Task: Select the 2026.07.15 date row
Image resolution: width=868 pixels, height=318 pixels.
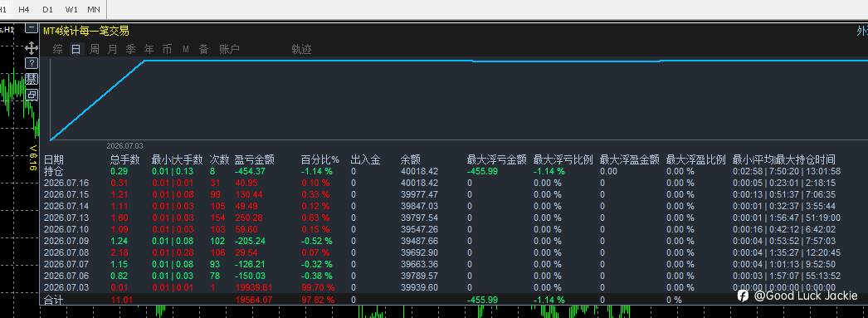Action: click(66, 194)
